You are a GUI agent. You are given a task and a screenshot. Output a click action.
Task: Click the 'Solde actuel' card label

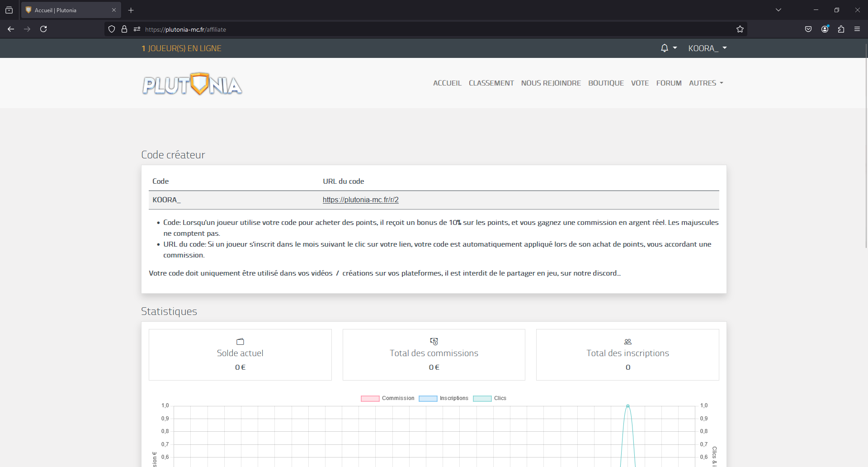coord(240,353)
